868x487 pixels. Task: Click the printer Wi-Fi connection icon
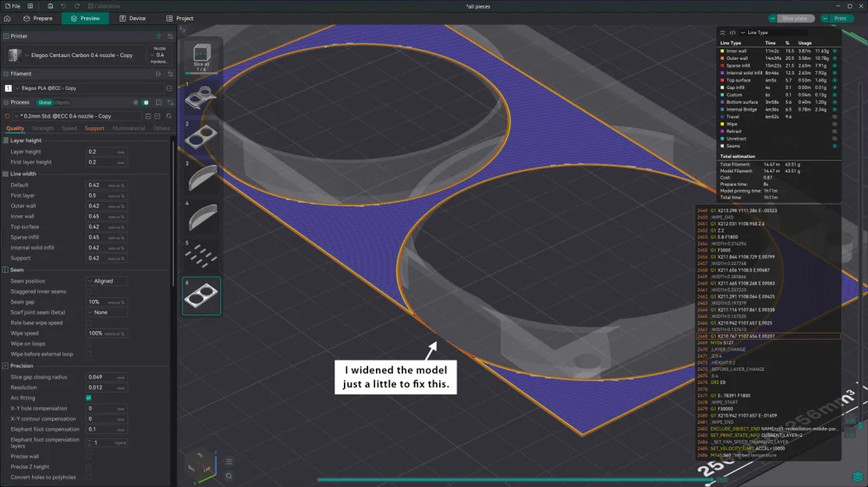coord(158,36)
